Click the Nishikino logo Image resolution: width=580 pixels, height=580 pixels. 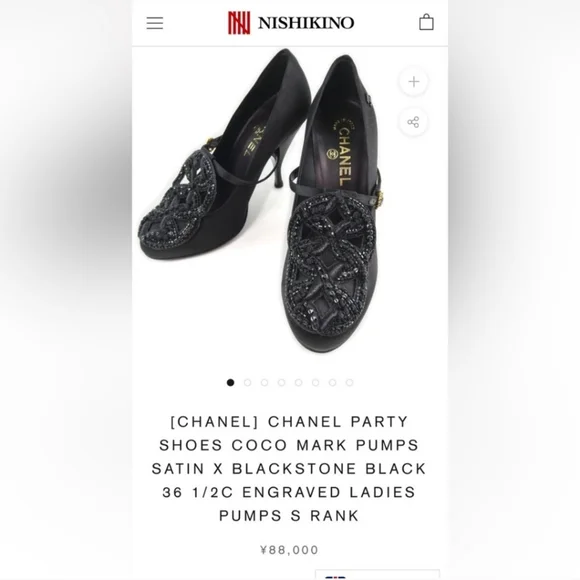291,23
